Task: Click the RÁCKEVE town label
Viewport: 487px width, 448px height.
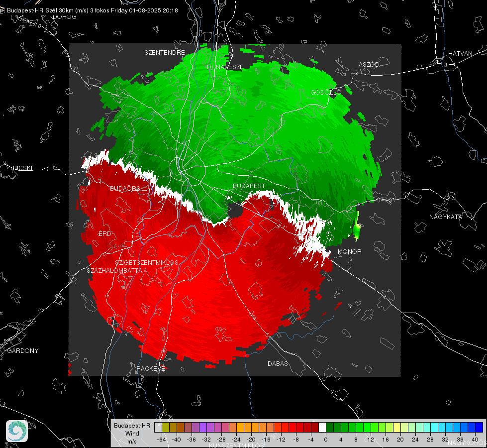Action: pos(151,368)
